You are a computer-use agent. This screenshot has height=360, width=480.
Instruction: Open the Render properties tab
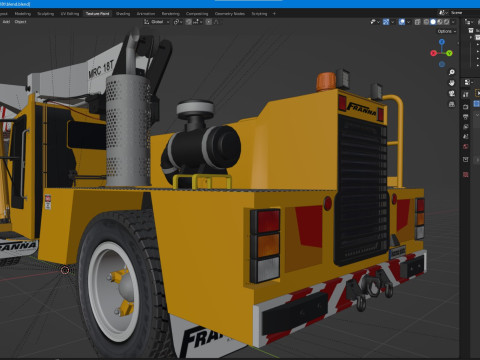point(466,107)
